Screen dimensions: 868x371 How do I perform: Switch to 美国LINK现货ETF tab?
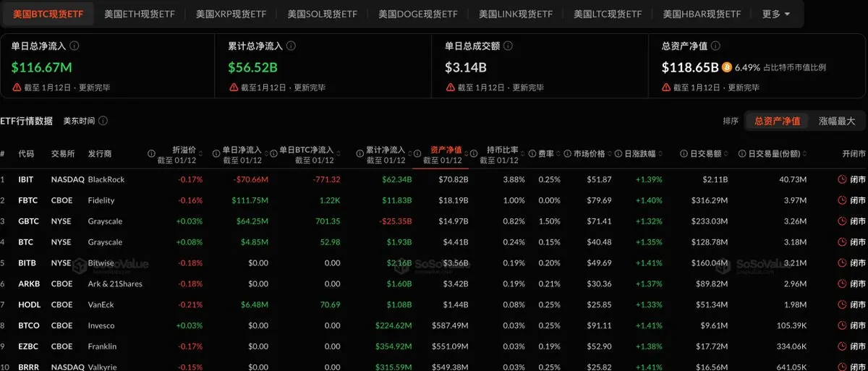coord(516,14)
